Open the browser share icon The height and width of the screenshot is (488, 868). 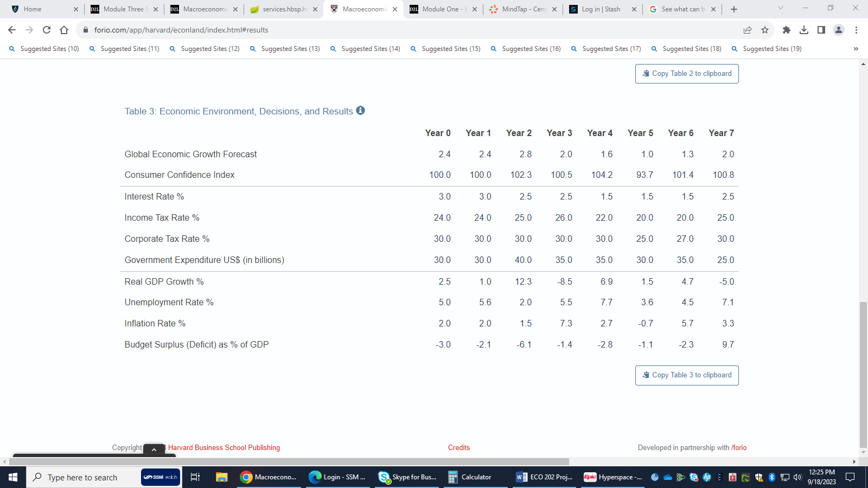(x=748, y=30)
